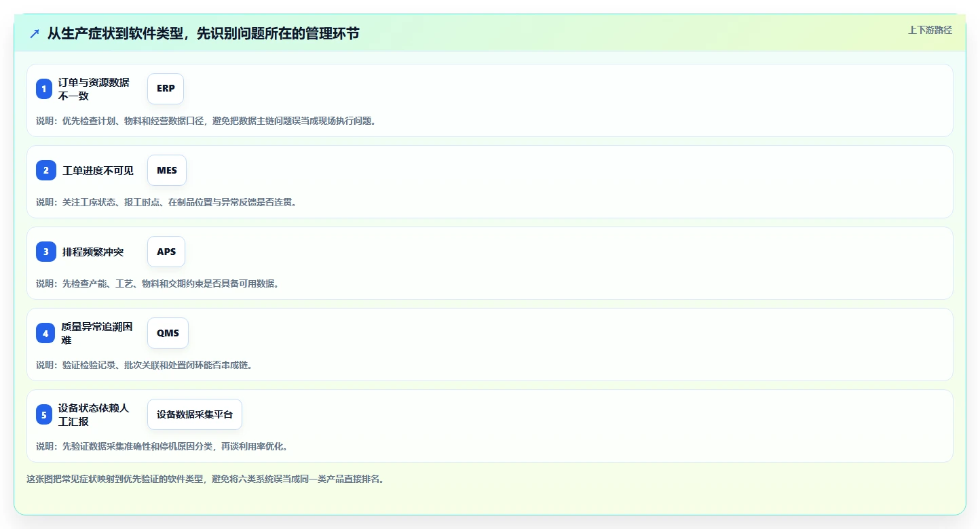Click the symptom 质量异常追溯困难
Viewport: 980px width, 529px height.
[97, 333]
